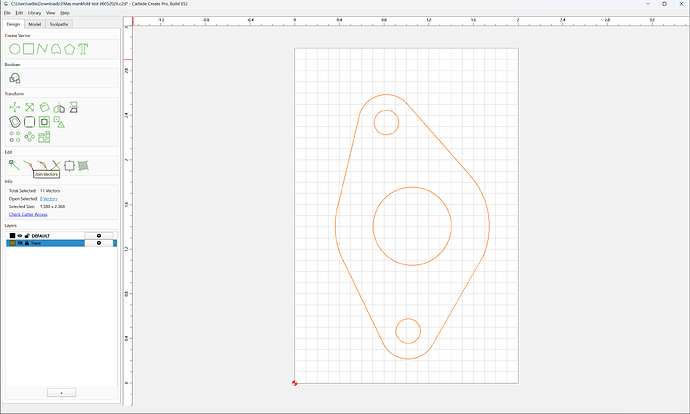690x414 pixels.
Task: Activate the Node Edit tool
Action: tap(14, 165)
